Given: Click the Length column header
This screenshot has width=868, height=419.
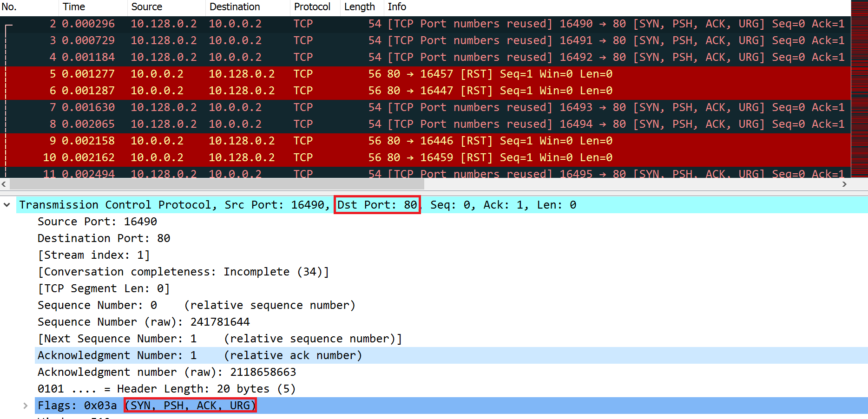Looking at the screenshot, I should pyautogui.click(x=359, y=7).
